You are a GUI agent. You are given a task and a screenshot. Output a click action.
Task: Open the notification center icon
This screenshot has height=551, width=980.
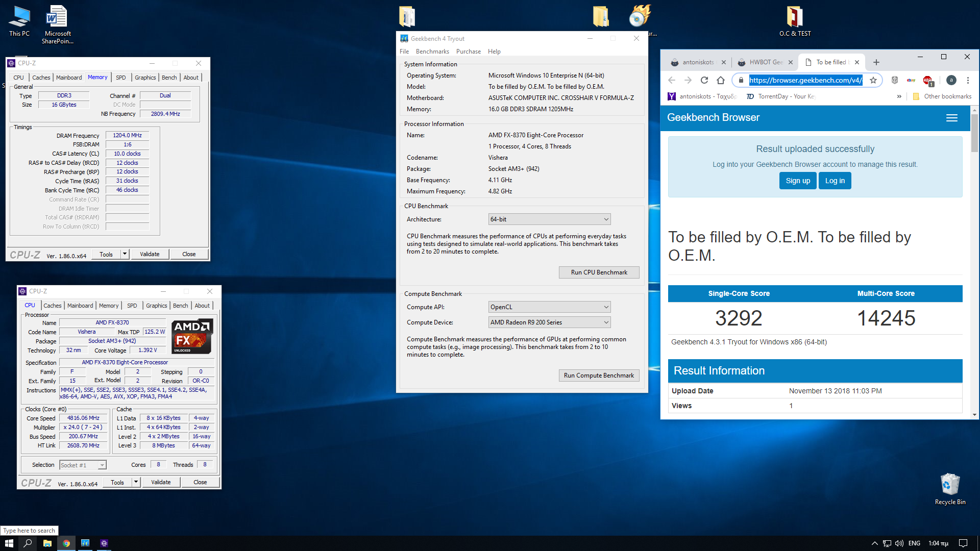coord(963,543)
